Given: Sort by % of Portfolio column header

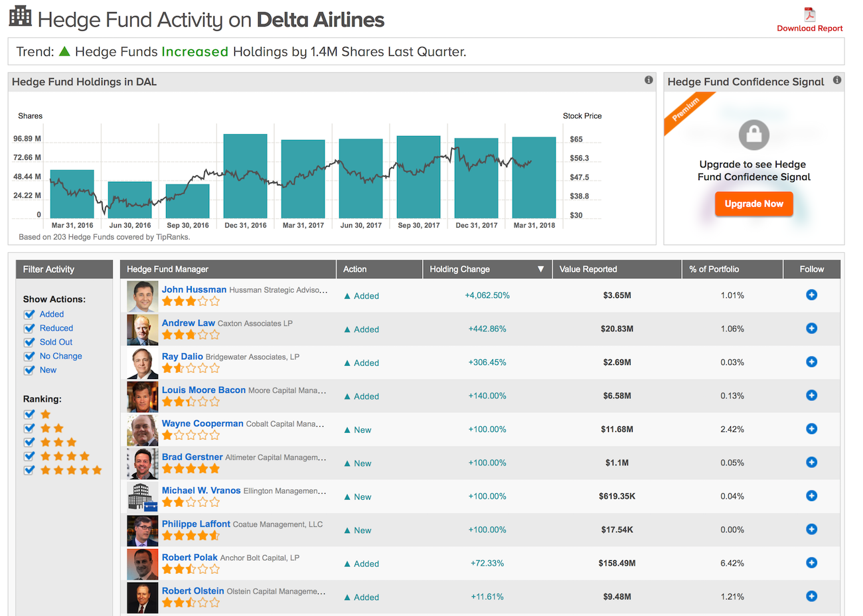Looking at the screenshot, I should [x=732, y=269].
